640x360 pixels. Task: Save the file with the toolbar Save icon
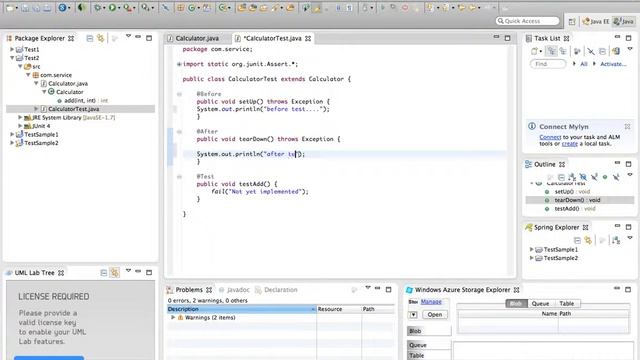pyautogui.click(x=25, y=7)
